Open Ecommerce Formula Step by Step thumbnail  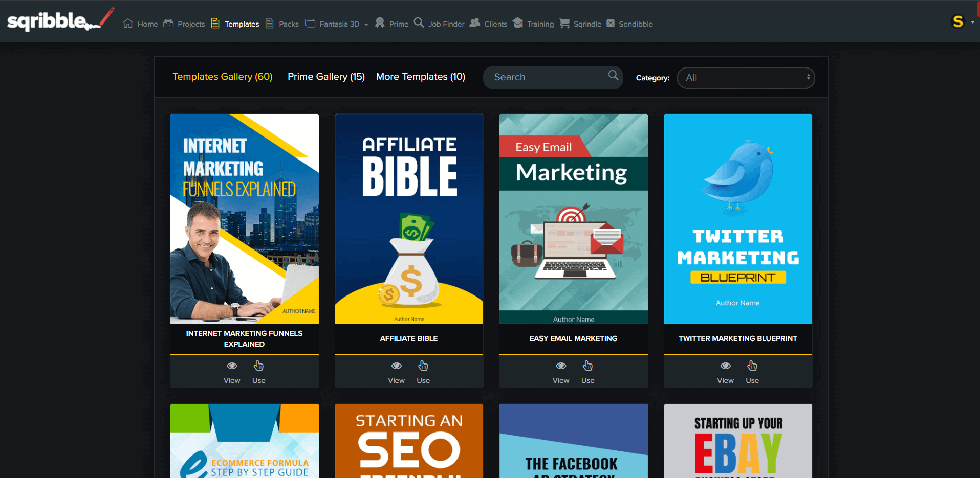point(245,441)
